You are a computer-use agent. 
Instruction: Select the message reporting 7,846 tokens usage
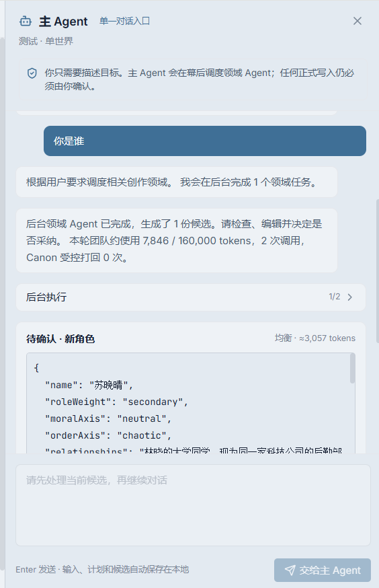coord(177,240)
